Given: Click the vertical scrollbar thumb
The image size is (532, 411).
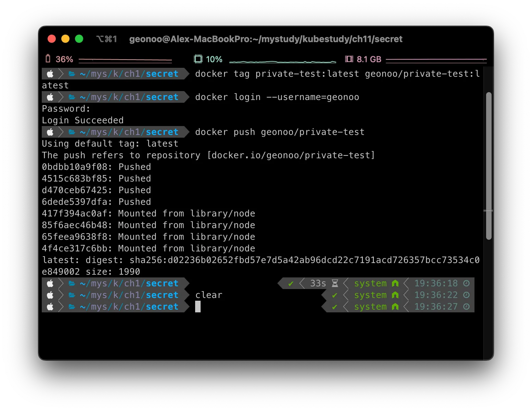Looking at the screenshot, I should coord(489,166).
